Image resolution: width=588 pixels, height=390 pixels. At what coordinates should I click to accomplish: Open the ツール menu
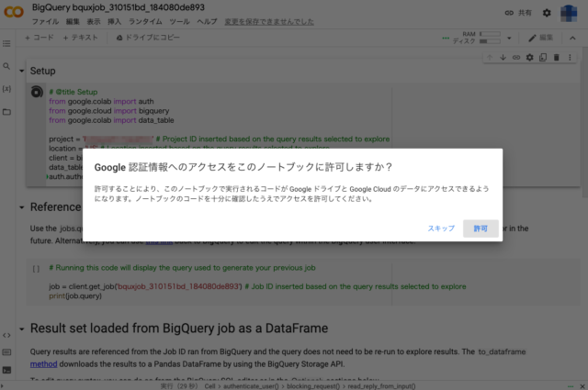pyautogui.click(x=180, y=22)
